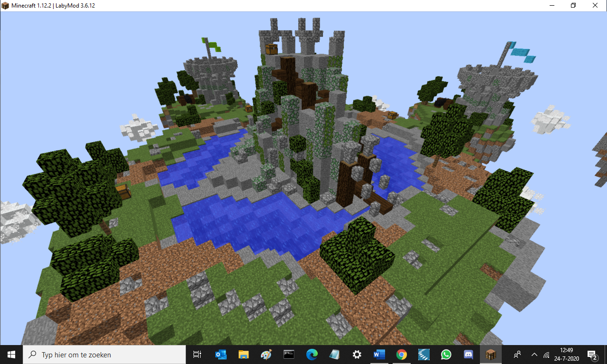Launch Microsoft Edge from the taskbar
The image size is (607, 364).
[x=312, y=355]
